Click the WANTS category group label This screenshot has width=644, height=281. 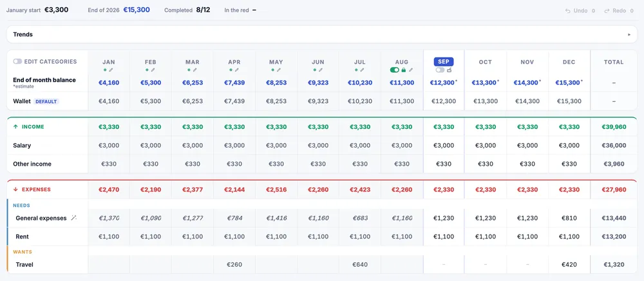click(x=22, y=252)
